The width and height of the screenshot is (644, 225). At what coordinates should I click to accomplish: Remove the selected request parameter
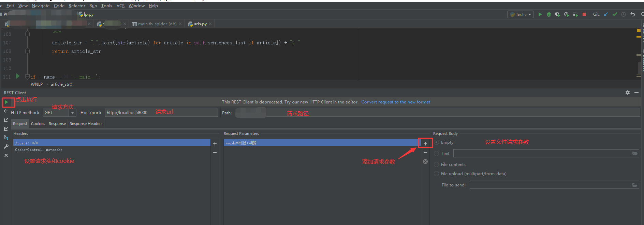coord(425,153)
